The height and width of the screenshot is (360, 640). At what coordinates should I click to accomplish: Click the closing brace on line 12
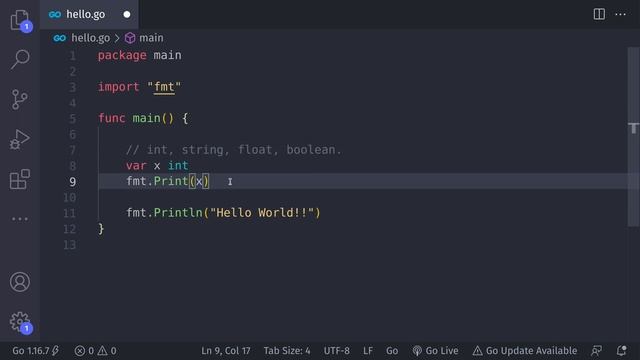101,229
